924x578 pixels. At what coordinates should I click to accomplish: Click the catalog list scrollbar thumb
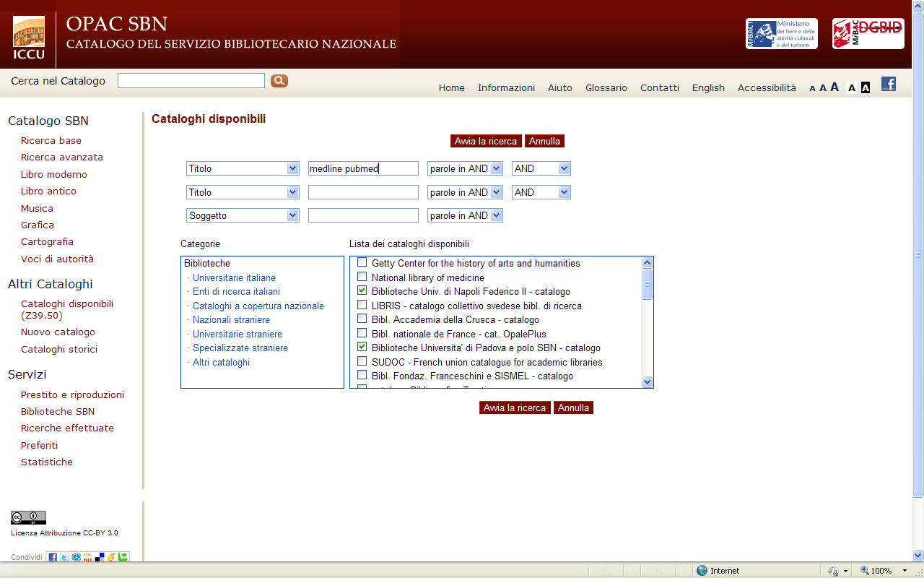(x=647, y=284)
